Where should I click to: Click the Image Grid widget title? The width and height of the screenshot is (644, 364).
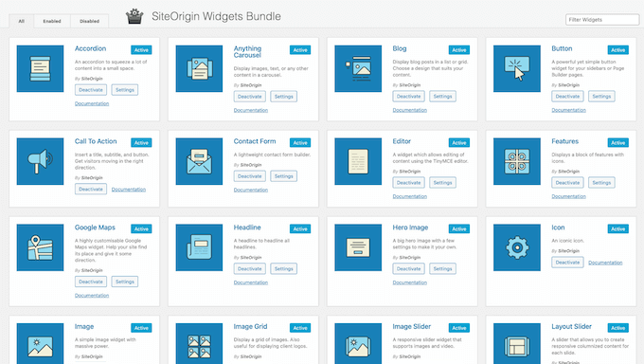(251, 327)
